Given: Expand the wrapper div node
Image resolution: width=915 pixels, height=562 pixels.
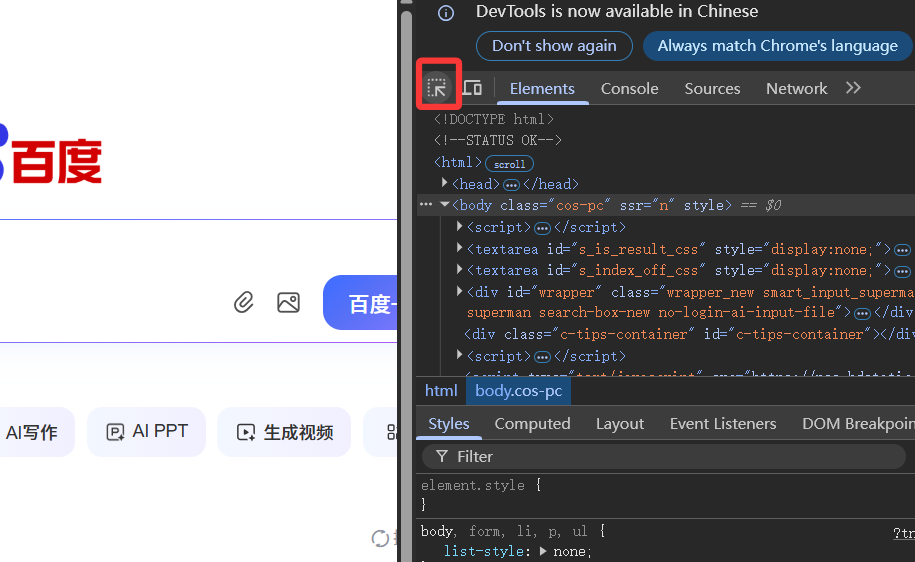Looking at the screenshot, I should (460, 291).
